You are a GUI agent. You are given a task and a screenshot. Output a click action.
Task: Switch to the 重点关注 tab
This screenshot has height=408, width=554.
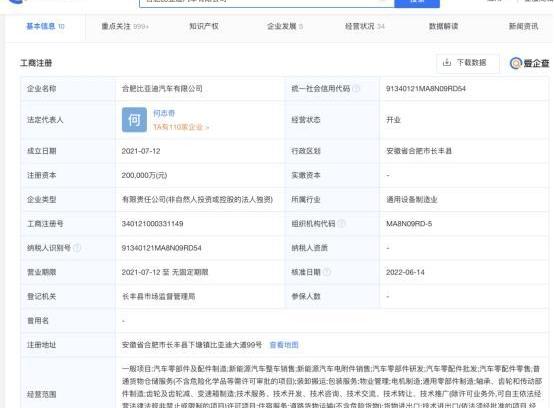(125, 26)
